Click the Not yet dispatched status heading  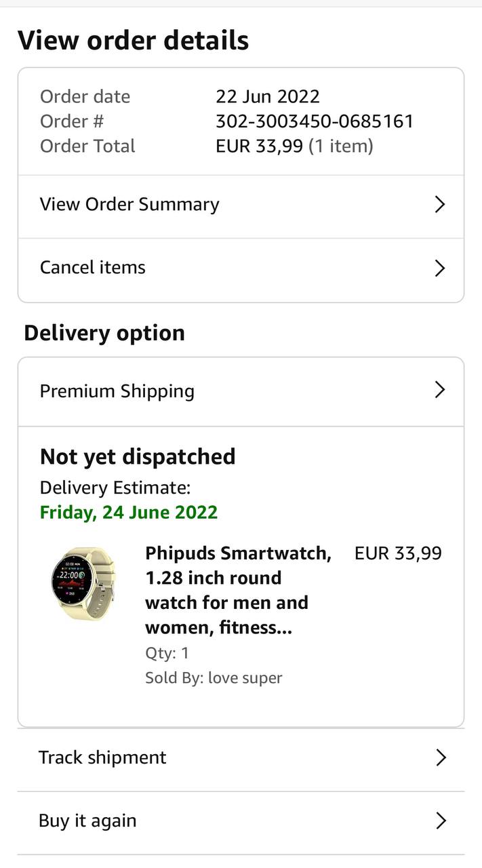138,456
